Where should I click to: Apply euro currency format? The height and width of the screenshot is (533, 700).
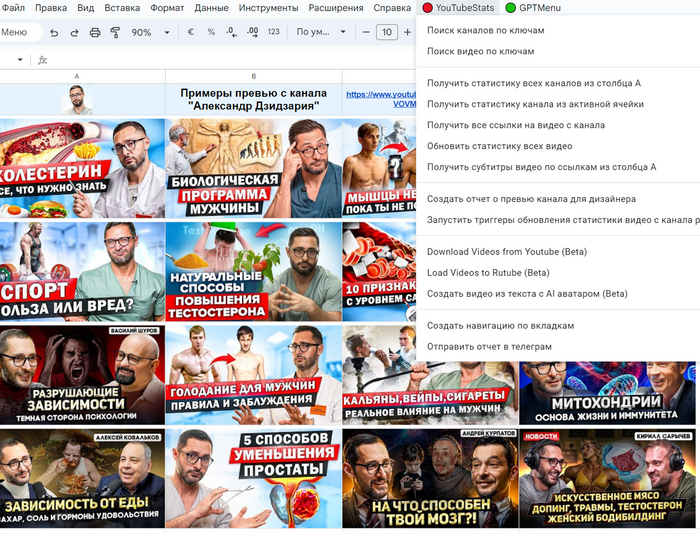(x=191, y=32)
